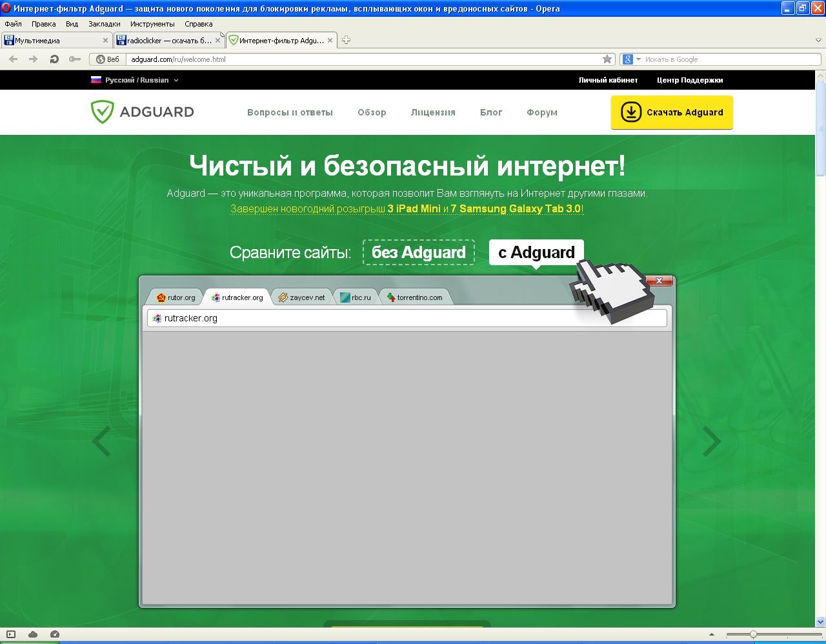Select the zaycev.net demo tab
This screenshot has height=644, width=826.
(x=302, y=297)
